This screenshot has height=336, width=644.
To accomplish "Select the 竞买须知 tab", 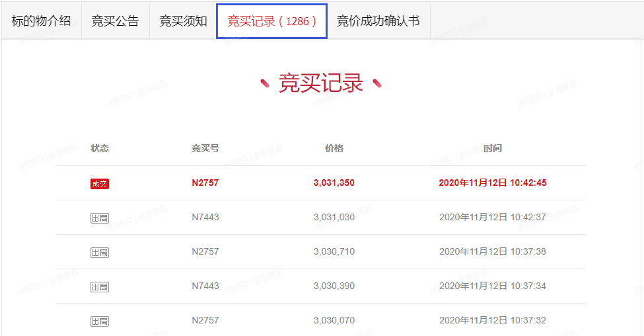I will click(x=183, y=21).
